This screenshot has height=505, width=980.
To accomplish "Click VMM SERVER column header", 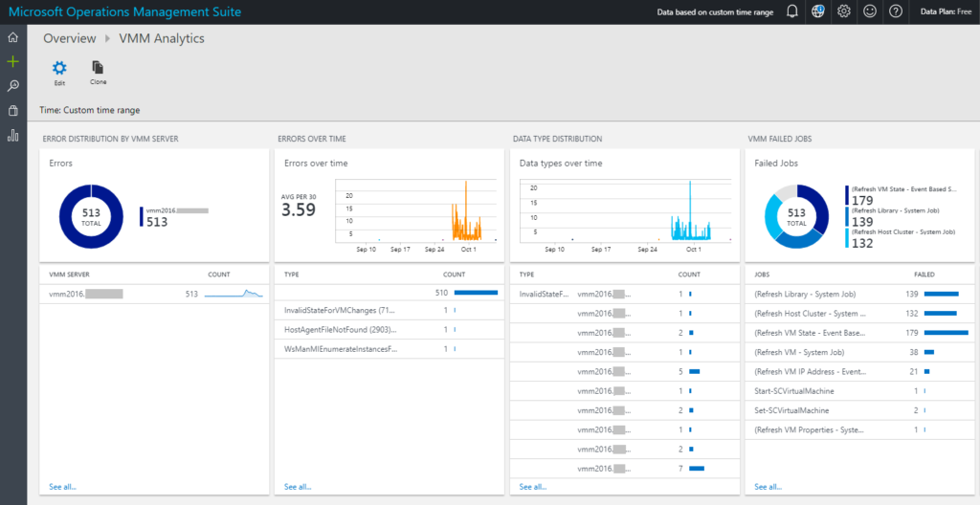I will pyautogui.click(x=69, y=274).
